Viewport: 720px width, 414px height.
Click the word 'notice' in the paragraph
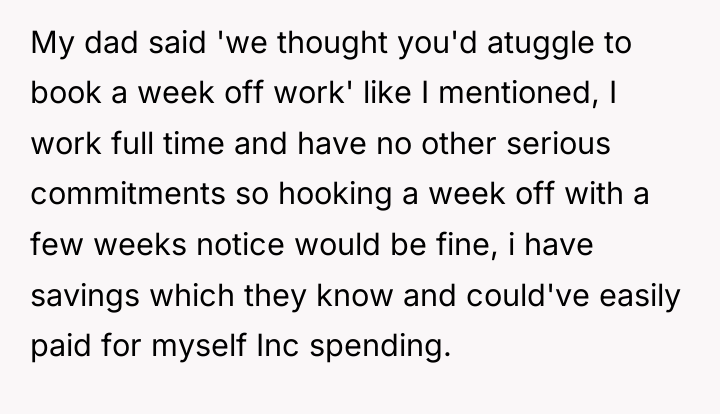tap(240, 244)
